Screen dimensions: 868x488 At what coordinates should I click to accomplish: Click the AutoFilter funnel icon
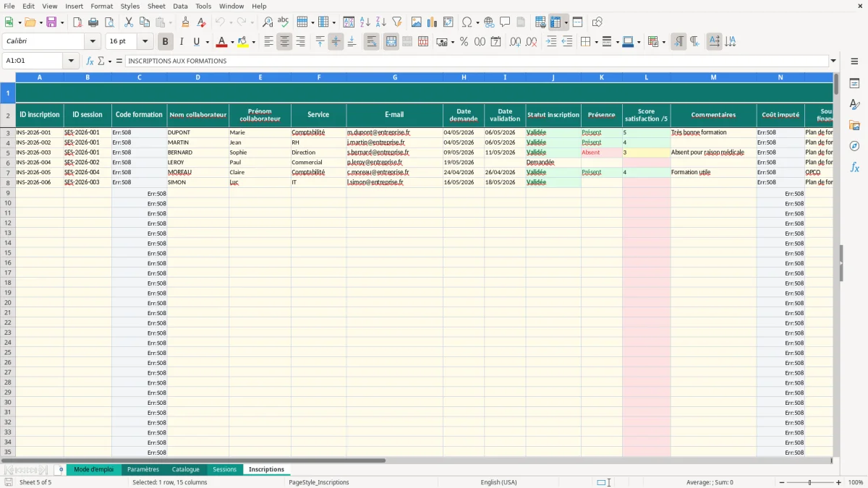coord(396,22)
